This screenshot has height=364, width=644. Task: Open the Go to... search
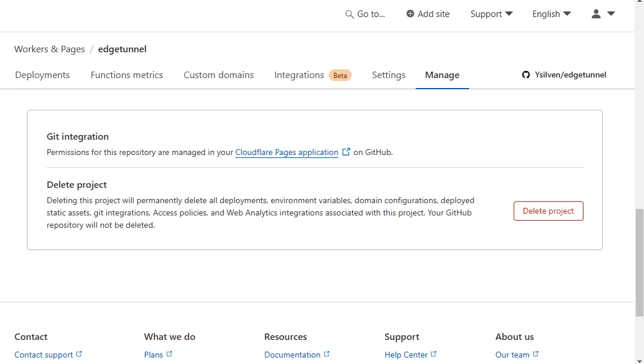tap(365, 14)
